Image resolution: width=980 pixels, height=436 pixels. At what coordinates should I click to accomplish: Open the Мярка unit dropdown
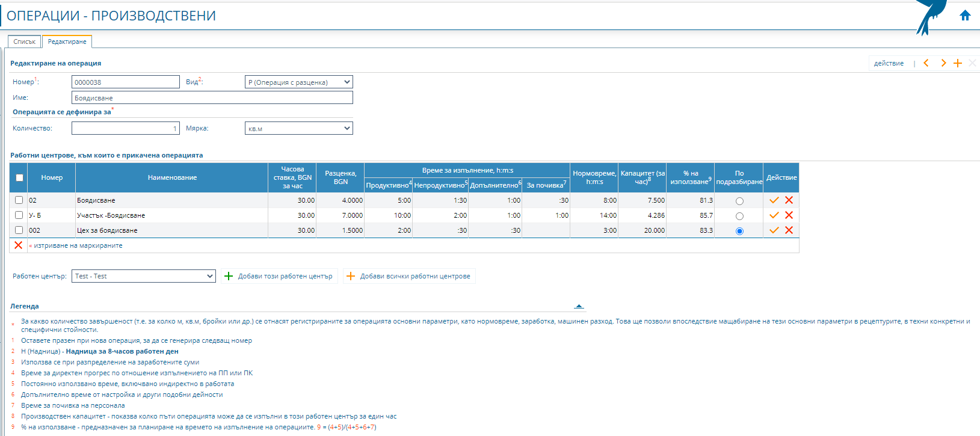[x=299, y=128]
